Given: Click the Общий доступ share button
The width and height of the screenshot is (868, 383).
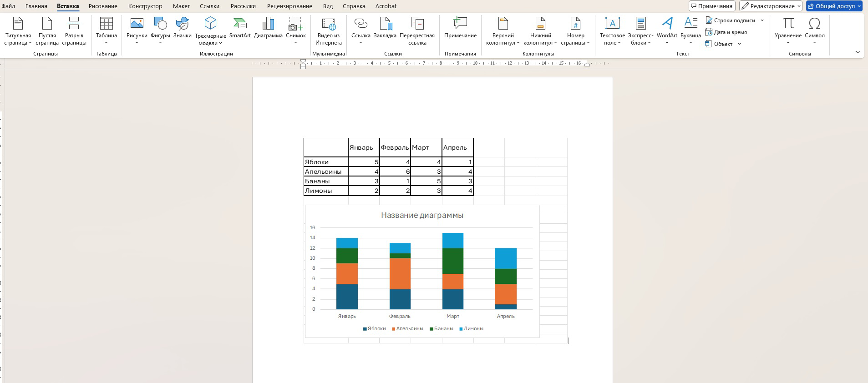Looking at the screenshot, I should pos(834,6).
